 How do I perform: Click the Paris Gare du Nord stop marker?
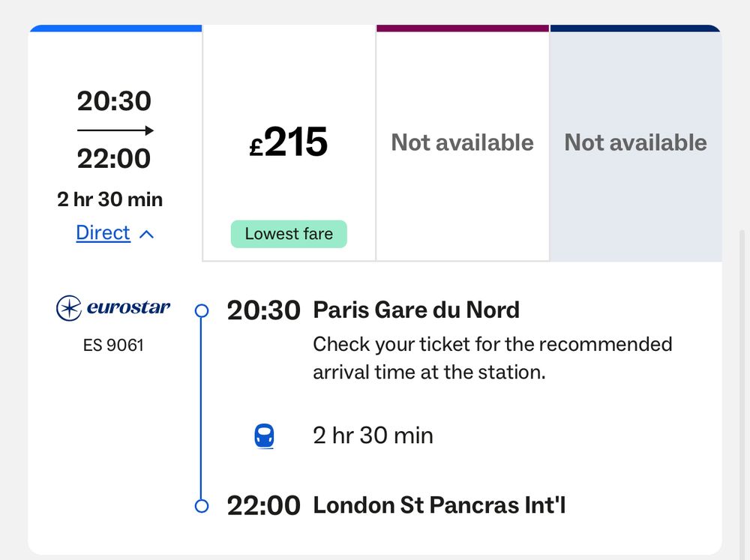pos(202,311)
